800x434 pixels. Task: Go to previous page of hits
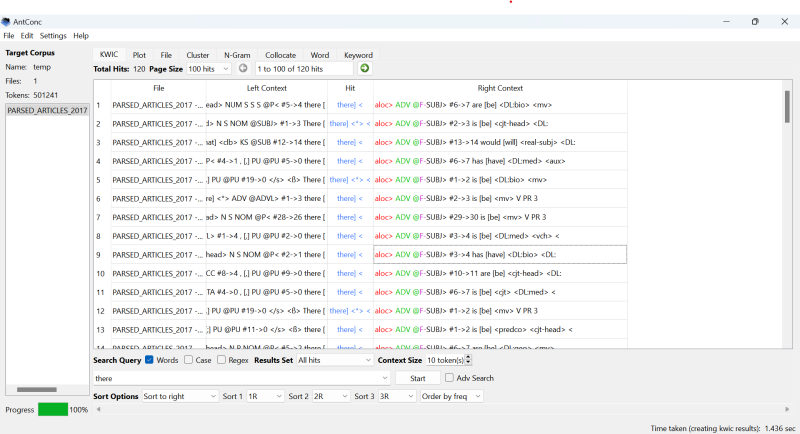[243, 68]
